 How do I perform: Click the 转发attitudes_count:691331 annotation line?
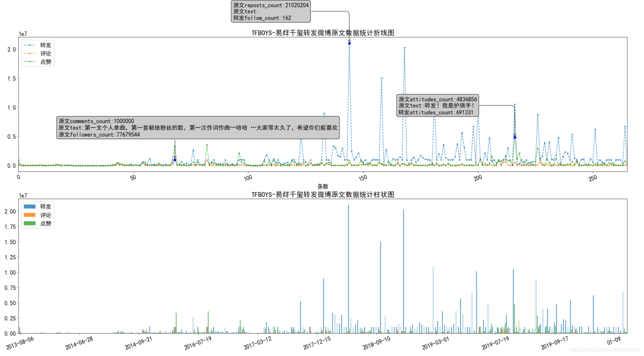(x=436, y=112)
